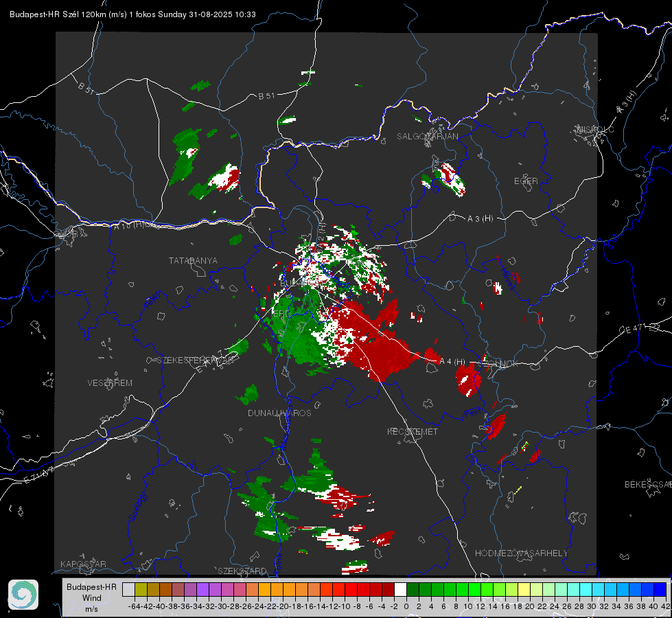Click the Pest county label
This screenshot has width=672, height=618.
tap(472, 413)
